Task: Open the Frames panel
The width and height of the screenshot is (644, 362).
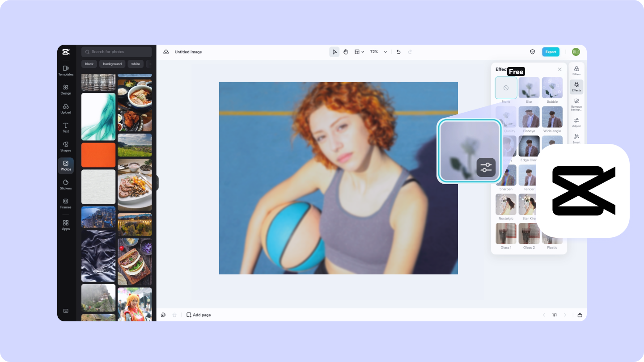Action: pos(66,203)
